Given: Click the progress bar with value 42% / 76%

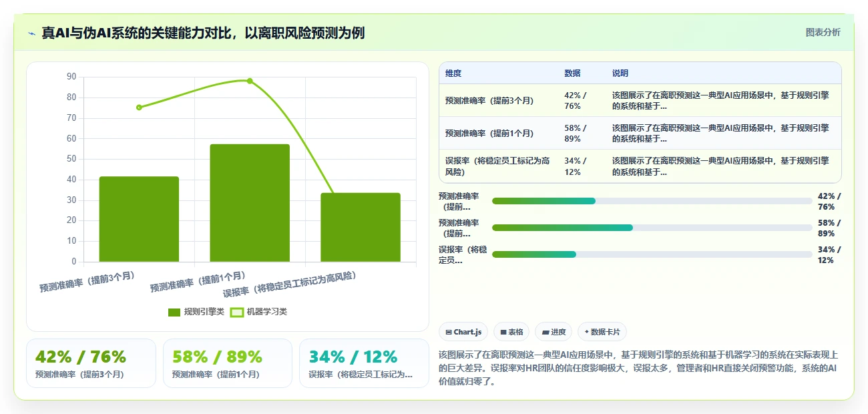Looking at the screenshot, I should [652, 201].
